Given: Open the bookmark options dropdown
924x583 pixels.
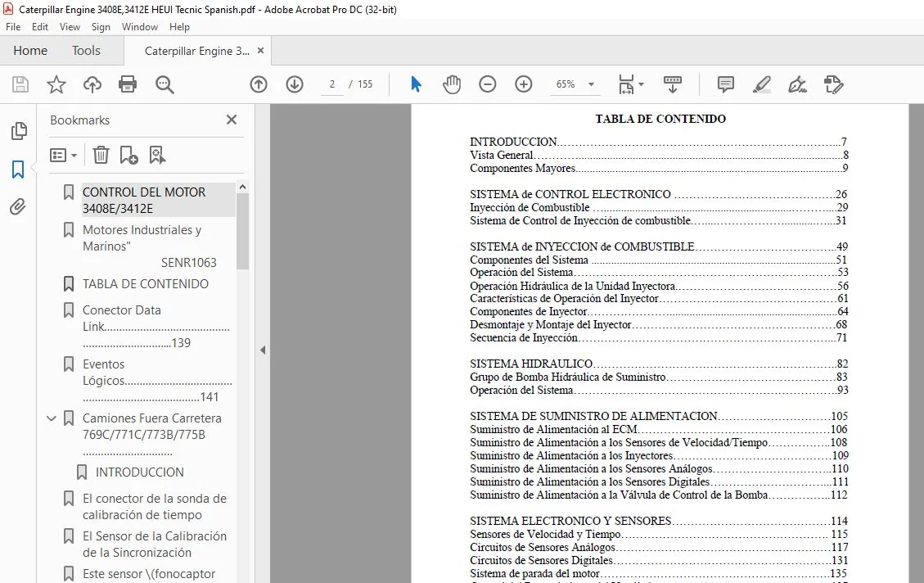Looking at the screenshot, I should click(x=64, y=155).
